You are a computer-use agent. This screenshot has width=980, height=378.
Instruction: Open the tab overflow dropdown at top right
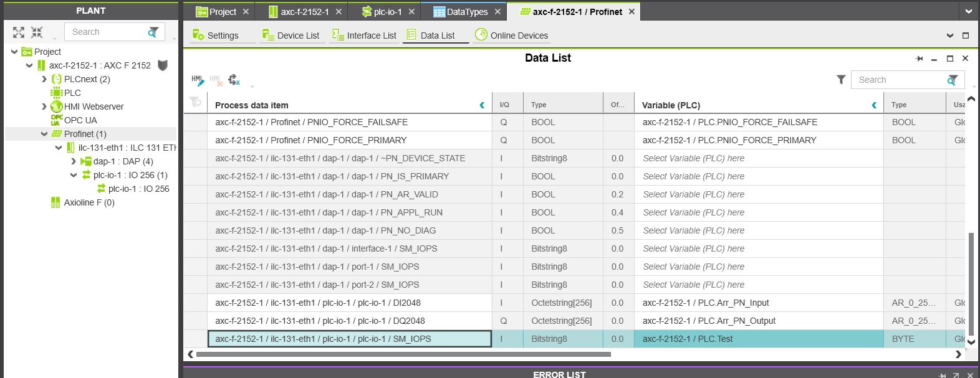pos(969,11)
